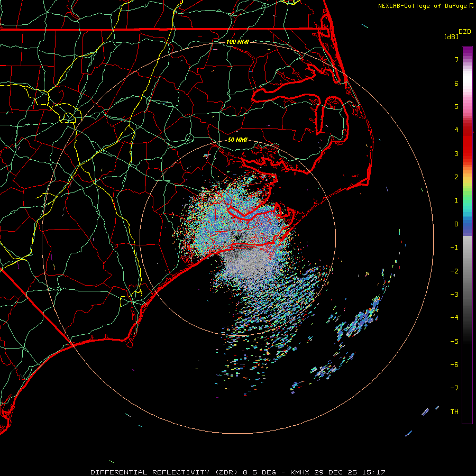Image resolution: width=476 pixels, height=476 pixels.
Task: Click the [dB] unit label
Action: [x=451, y=37]
